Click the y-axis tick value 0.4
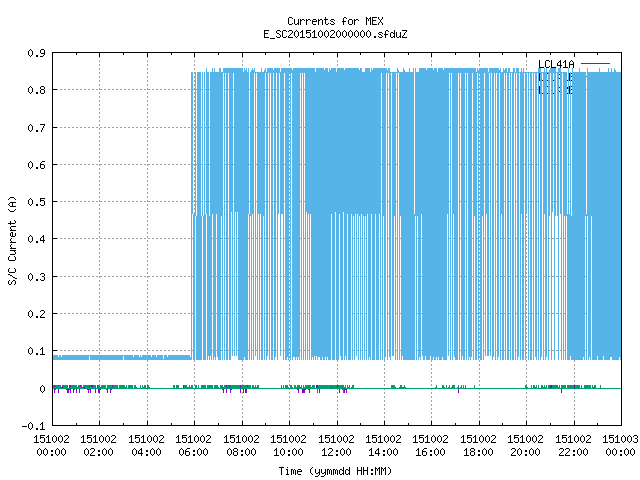 [36, 239]
